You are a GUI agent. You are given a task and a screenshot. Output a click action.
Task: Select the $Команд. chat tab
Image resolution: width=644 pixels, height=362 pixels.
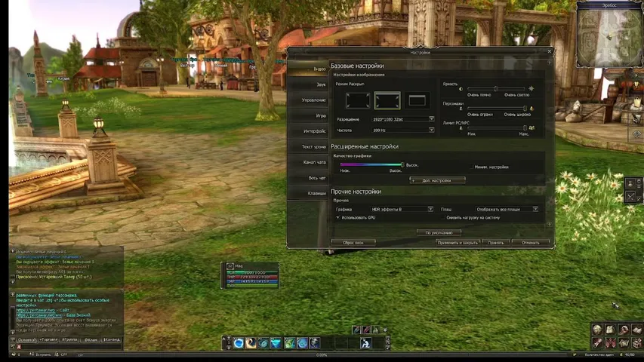coord(111,340)
